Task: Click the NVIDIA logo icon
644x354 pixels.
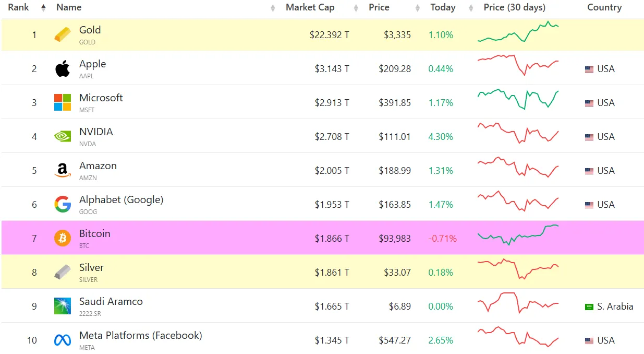Action: click(63, 136)
